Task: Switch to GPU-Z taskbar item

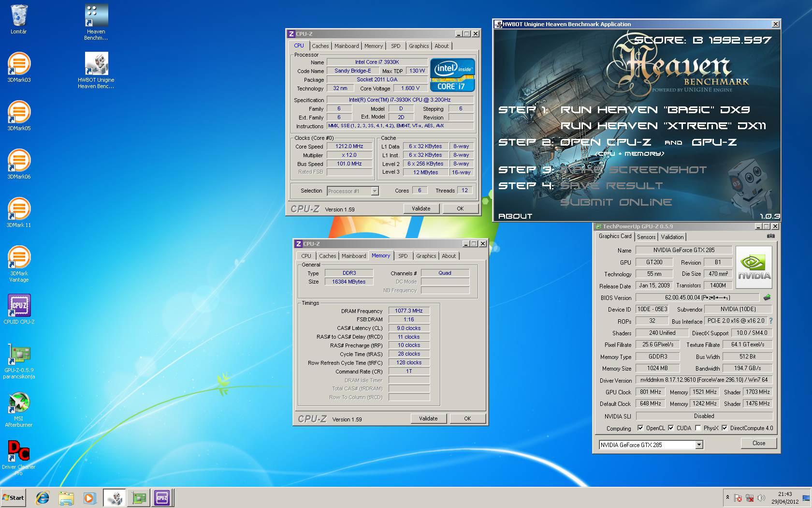Action: [139, 498]
